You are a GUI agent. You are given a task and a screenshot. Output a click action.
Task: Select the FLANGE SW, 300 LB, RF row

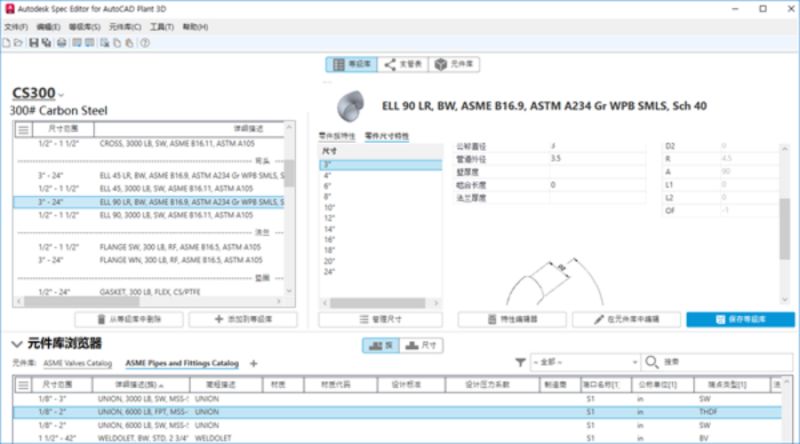coord(149,247)
